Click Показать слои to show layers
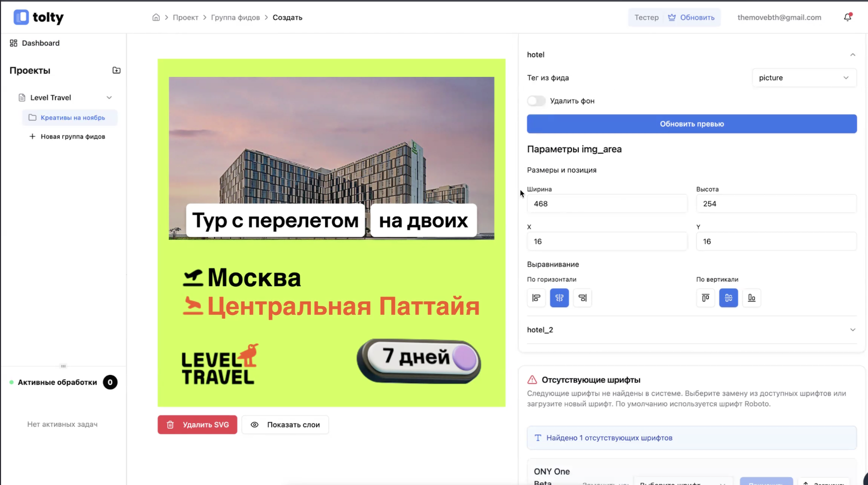868x485 pixels. click(x=285, y=425)
